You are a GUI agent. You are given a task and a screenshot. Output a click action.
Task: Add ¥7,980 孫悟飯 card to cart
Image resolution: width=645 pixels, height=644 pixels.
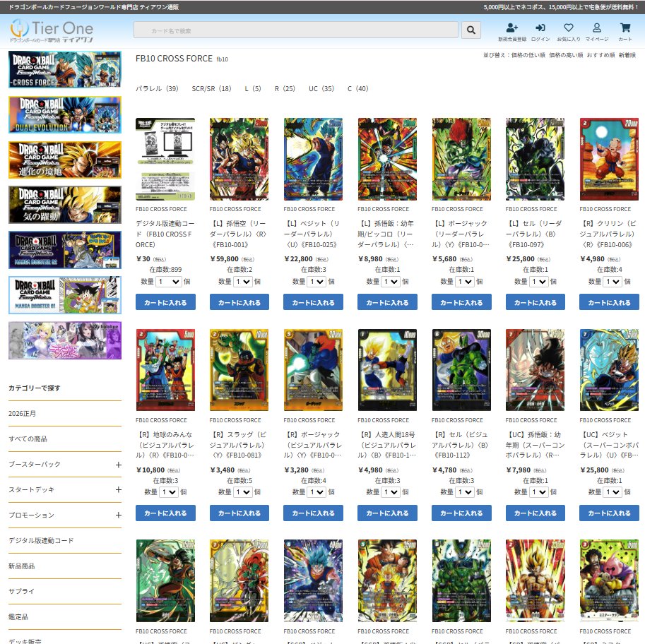tap(535, 513)
